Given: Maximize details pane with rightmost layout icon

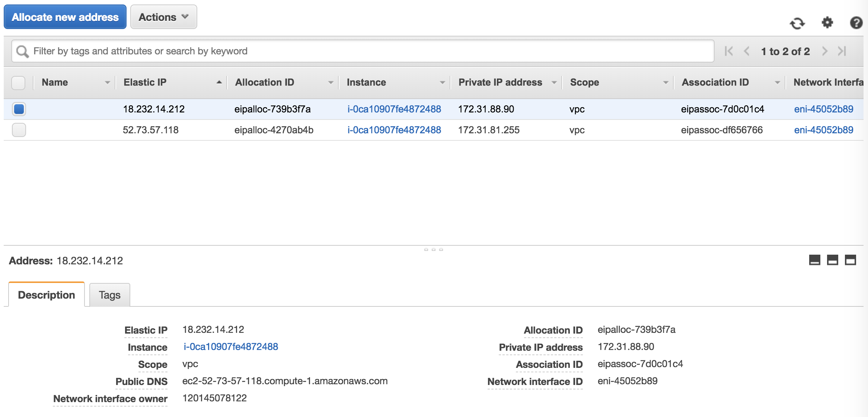Looking at the screenshot, I should pyautogui.click(x=851, y=260).
